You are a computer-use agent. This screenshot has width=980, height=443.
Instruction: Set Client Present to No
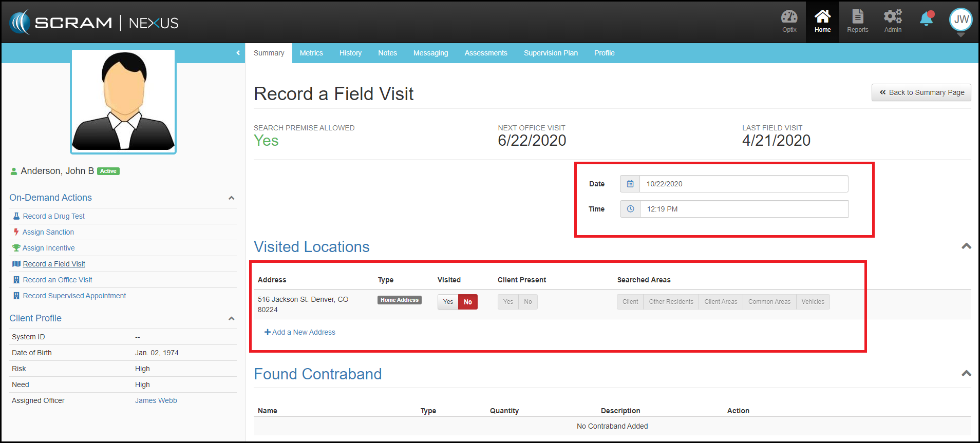528,302
